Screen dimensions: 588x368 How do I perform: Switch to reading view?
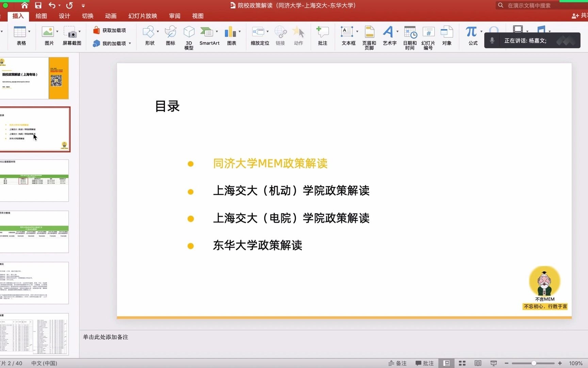[x=478, y=363]
